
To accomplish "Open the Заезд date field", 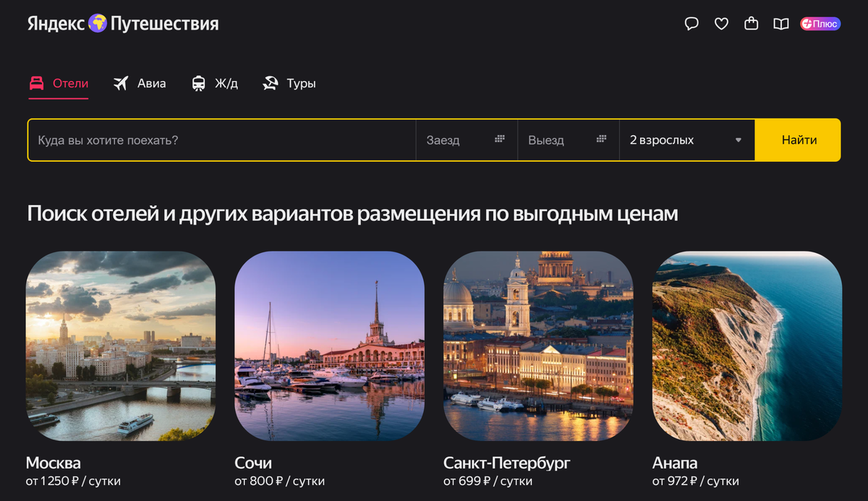I will [467, 140].
